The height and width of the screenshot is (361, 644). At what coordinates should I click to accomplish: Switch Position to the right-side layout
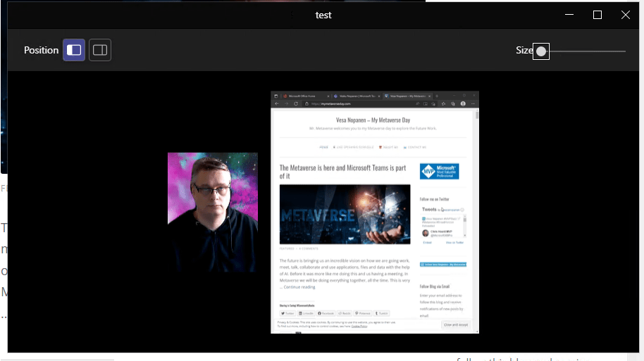(x=100, y=50)
